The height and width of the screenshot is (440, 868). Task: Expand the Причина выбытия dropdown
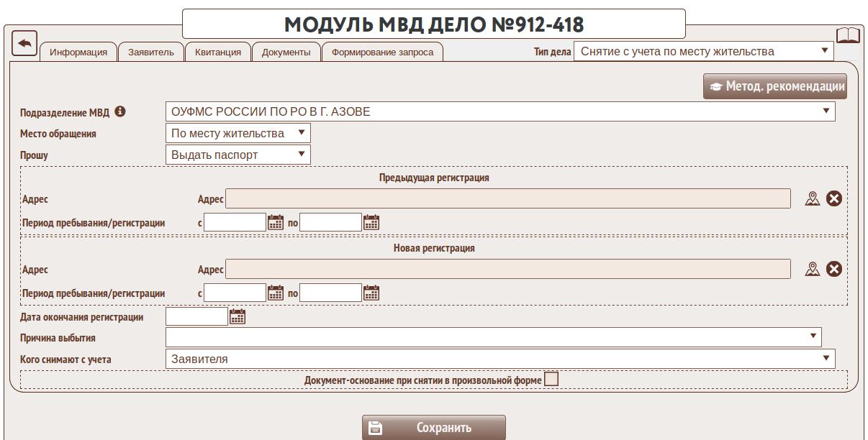pos(493,336)
